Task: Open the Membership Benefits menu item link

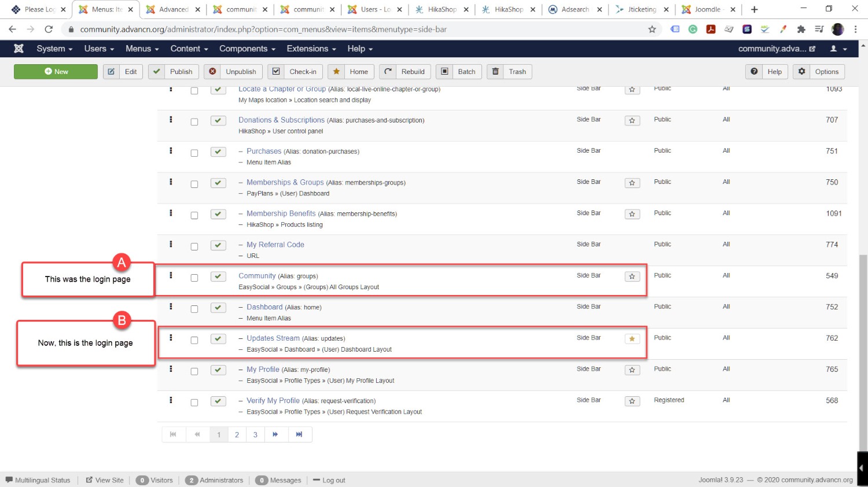Action: 281,213
